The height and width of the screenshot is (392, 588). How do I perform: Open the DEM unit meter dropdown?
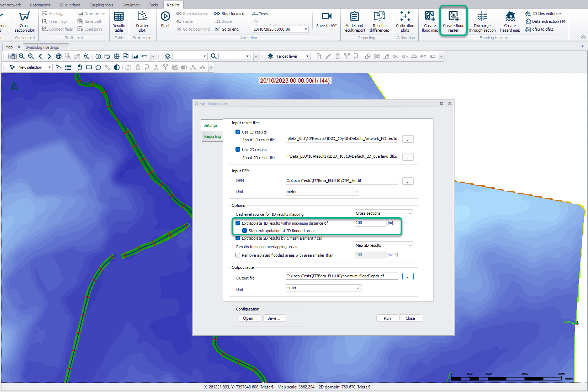pos(322,192)
